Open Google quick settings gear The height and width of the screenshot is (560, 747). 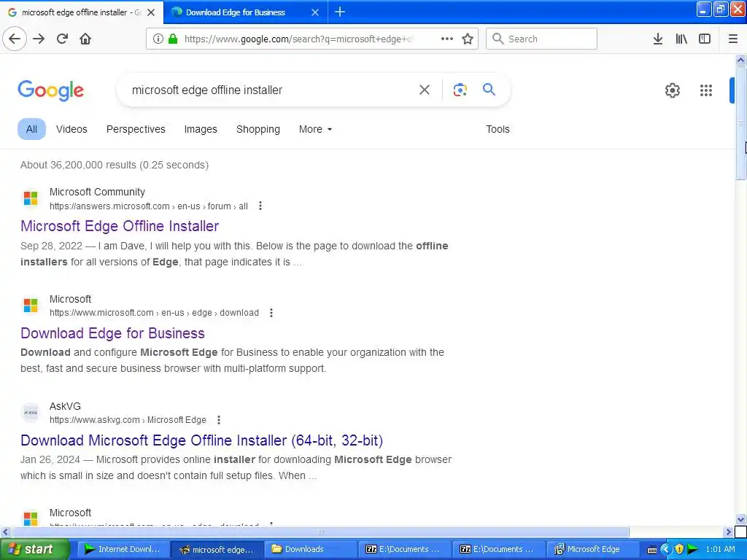[x=672, y=90]
